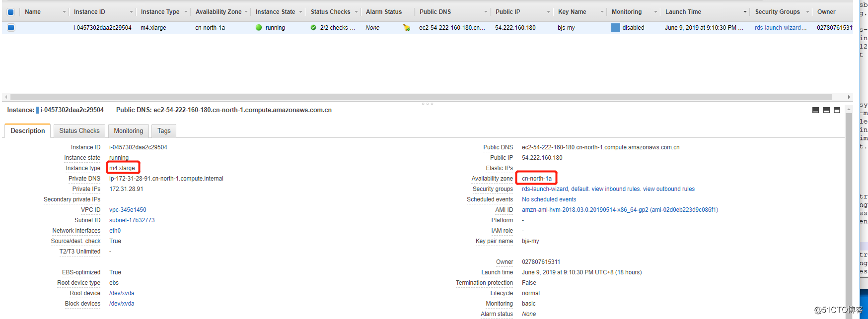Viewport: 868px width, 319px height.
Task: Click the horizontal scrollbar of the instance table
Action: coord(421,97)
